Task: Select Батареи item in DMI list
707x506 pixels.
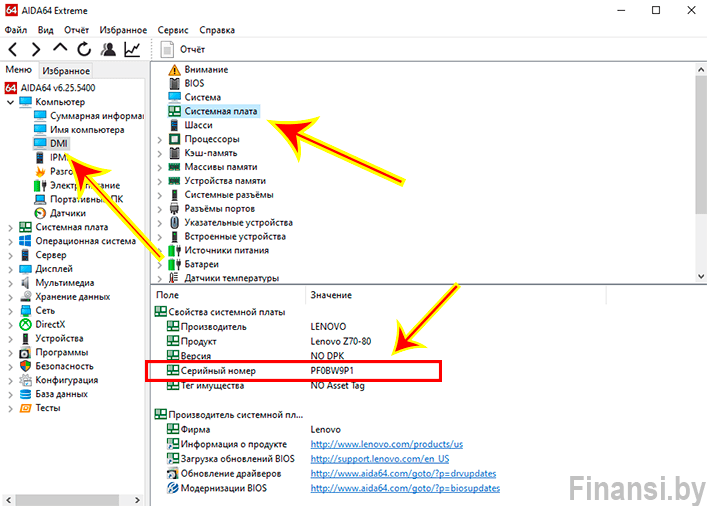Action: 193,264
